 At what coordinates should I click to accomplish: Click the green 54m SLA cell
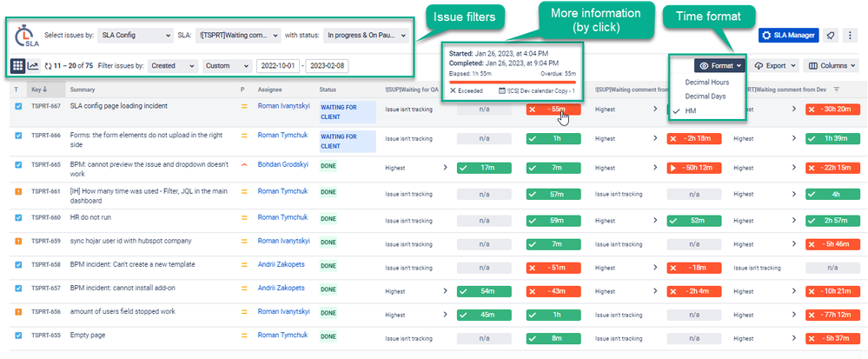(484, 291)
